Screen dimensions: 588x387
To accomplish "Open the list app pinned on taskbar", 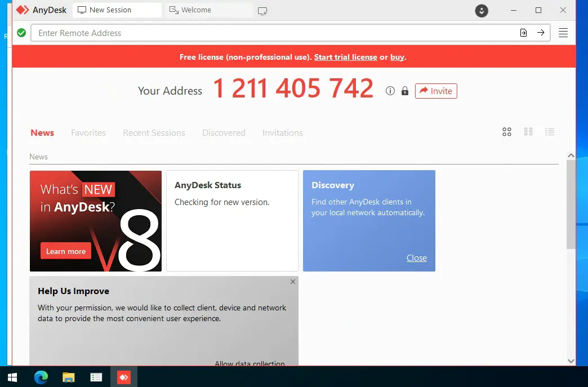I will 96,377.
